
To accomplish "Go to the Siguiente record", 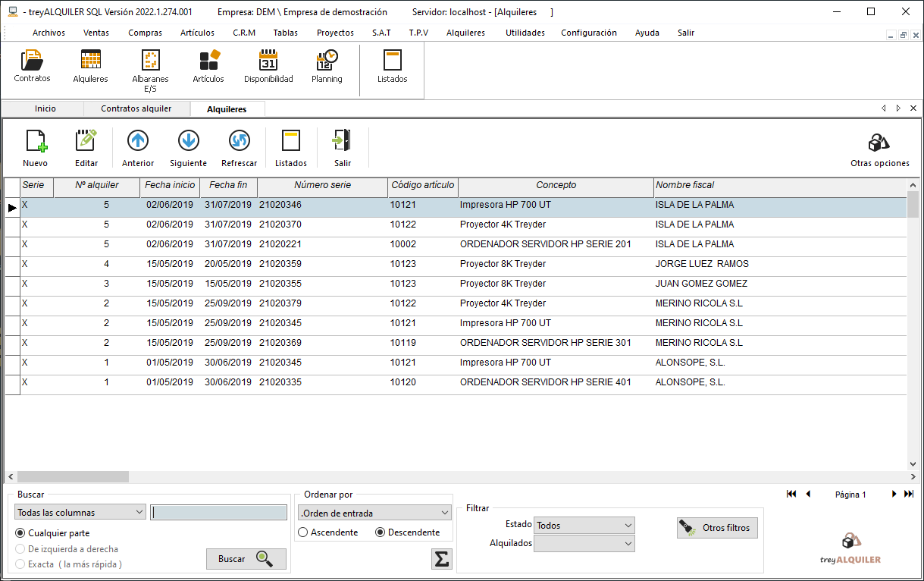I will [188, 148].
